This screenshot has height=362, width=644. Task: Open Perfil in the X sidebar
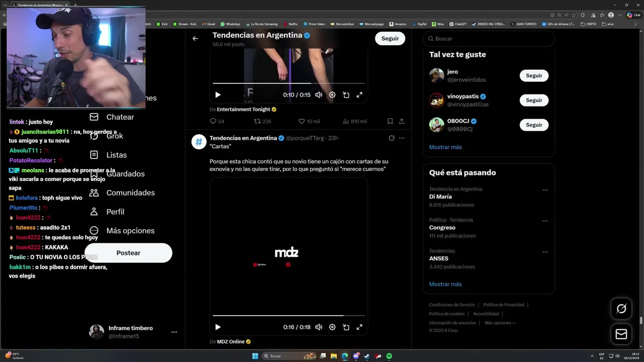107,212
